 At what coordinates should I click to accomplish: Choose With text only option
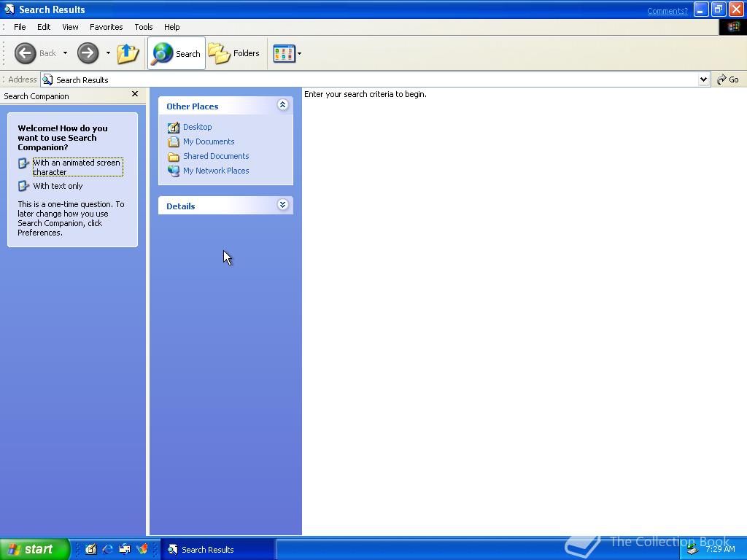point(58,186)
